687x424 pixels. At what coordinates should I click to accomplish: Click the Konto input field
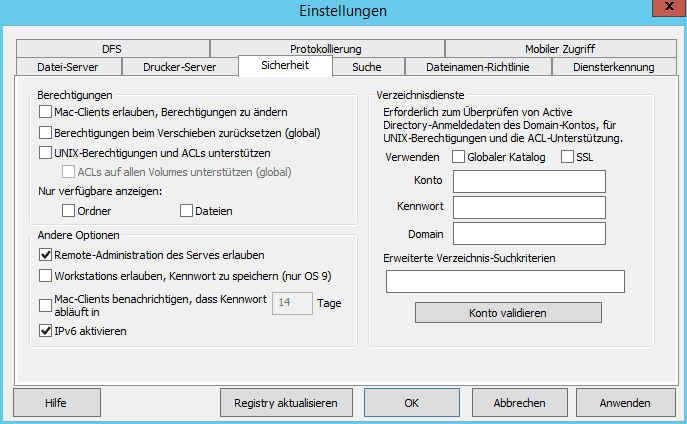click(x=529, y=181)
